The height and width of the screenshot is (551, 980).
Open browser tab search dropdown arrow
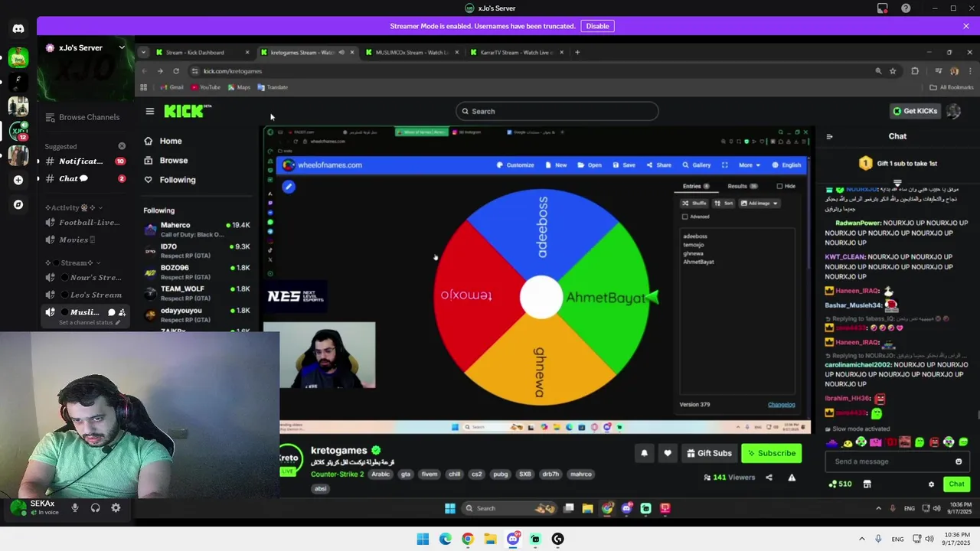tap(143, 52)
